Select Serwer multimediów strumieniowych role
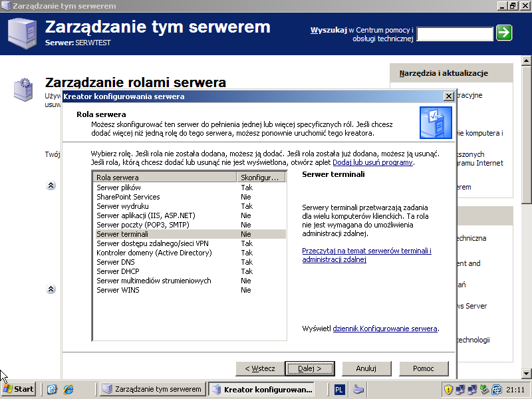The width and height of the screenshot is (532, 399). [190, 281]
